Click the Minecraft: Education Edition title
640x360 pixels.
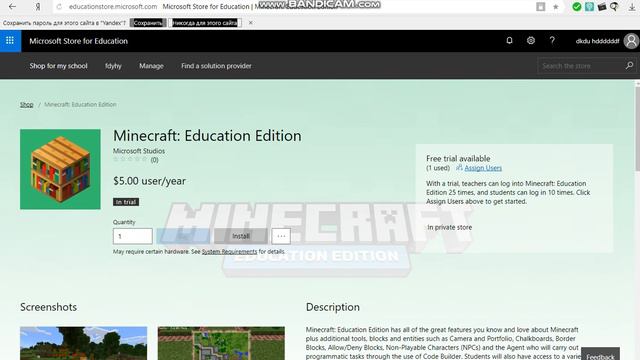[x=207, y=136]
